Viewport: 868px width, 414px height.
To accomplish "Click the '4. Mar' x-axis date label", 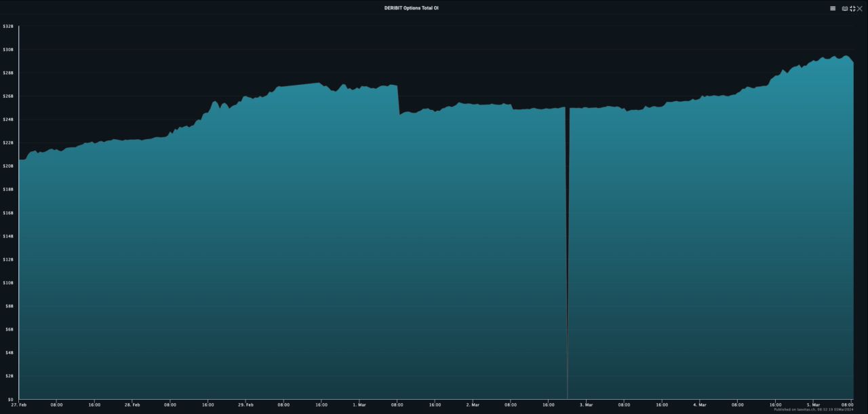I will click(700, 404).
